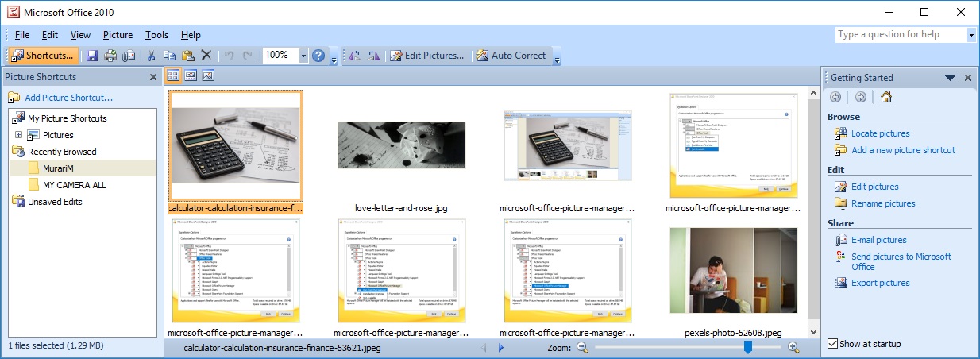Type a question for help field
Viewport: 980px width, 359px height.
click(x=900, y=35)
